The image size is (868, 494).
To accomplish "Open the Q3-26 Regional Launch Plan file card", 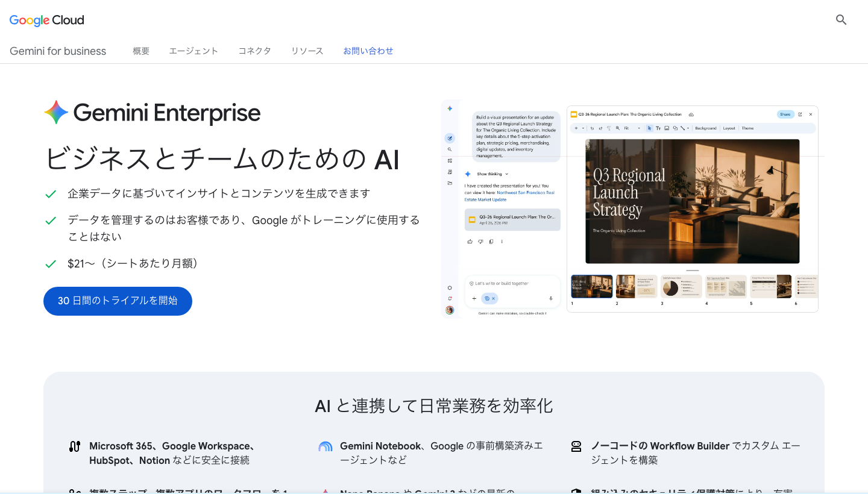I will pos(512,219).
